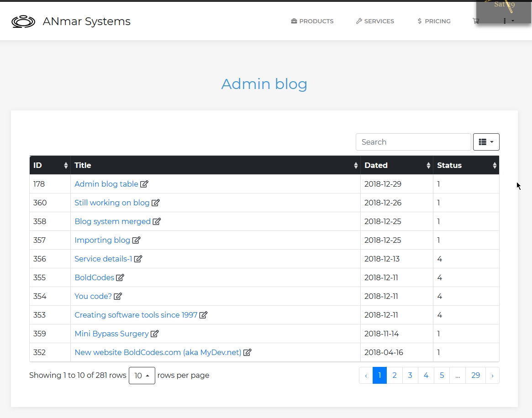This screenshot has width=532, height=418.
Task: Click inside the Search input field
Action: point(412,142)
